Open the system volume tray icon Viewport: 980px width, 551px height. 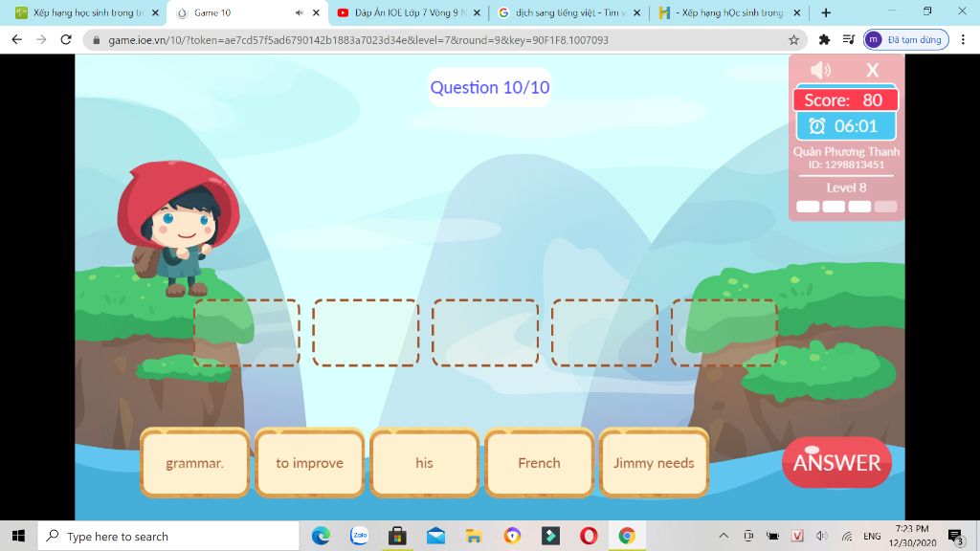point(822,536)
